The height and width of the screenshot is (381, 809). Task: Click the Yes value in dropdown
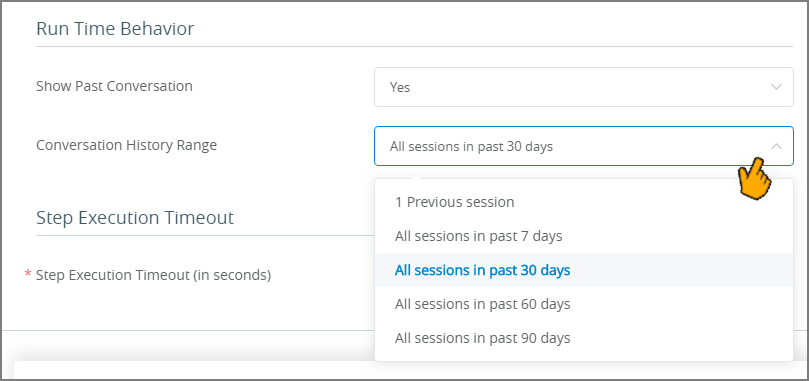click(400, 88)
